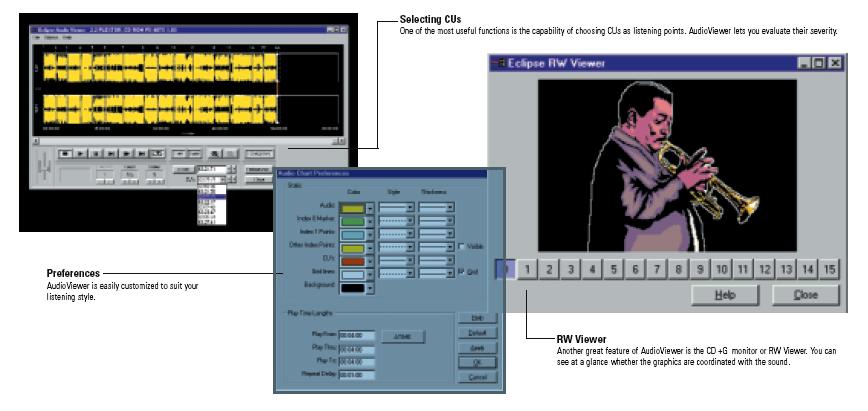Open the File menu in Audio Viewer
This screenshot has height=411, width=868.
tap(37, 37)
